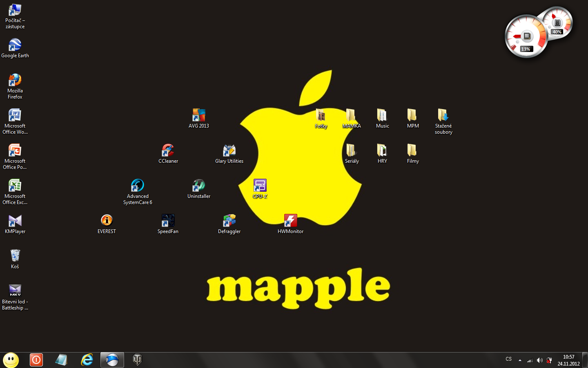Click the EVEREST desktop icon
This screenshot has width=588, height=368.
click(x=107, y=224)
